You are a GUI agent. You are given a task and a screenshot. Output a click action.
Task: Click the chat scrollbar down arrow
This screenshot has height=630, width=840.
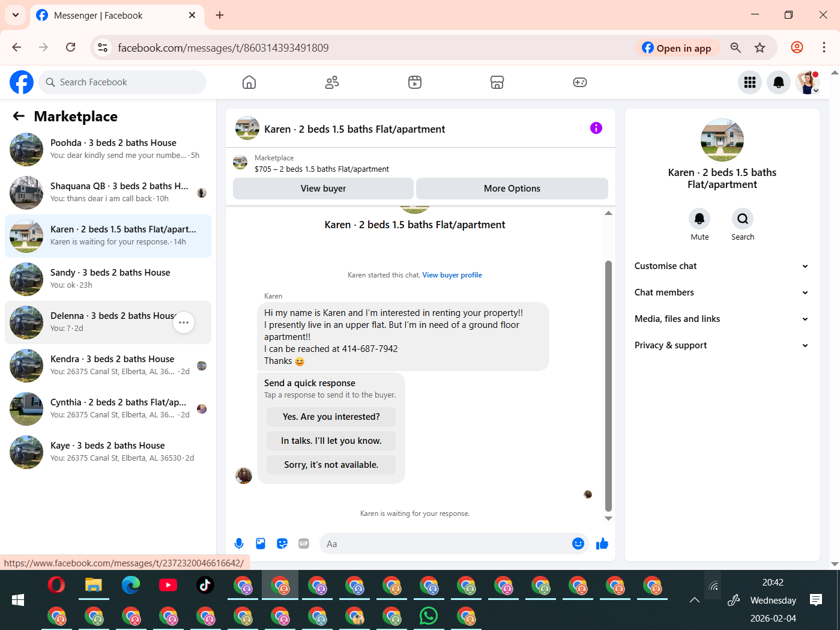point(608,519)
